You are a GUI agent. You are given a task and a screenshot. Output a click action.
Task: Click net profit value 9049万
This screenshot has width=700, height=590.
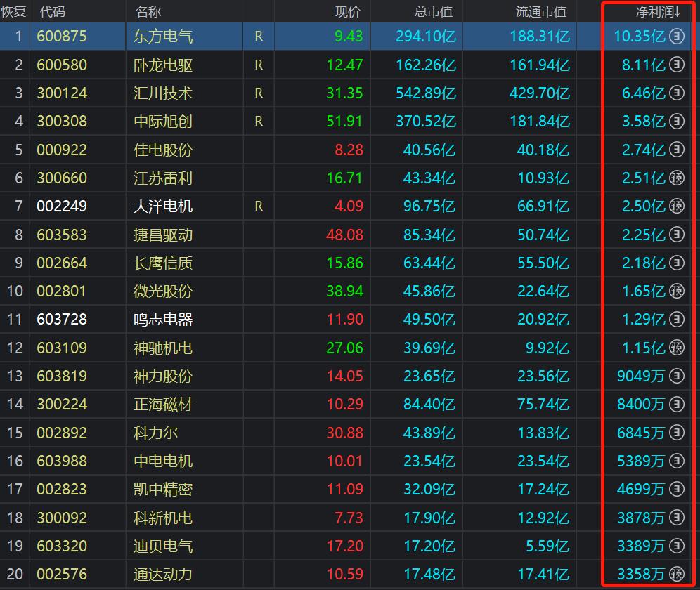pos(641,376)
